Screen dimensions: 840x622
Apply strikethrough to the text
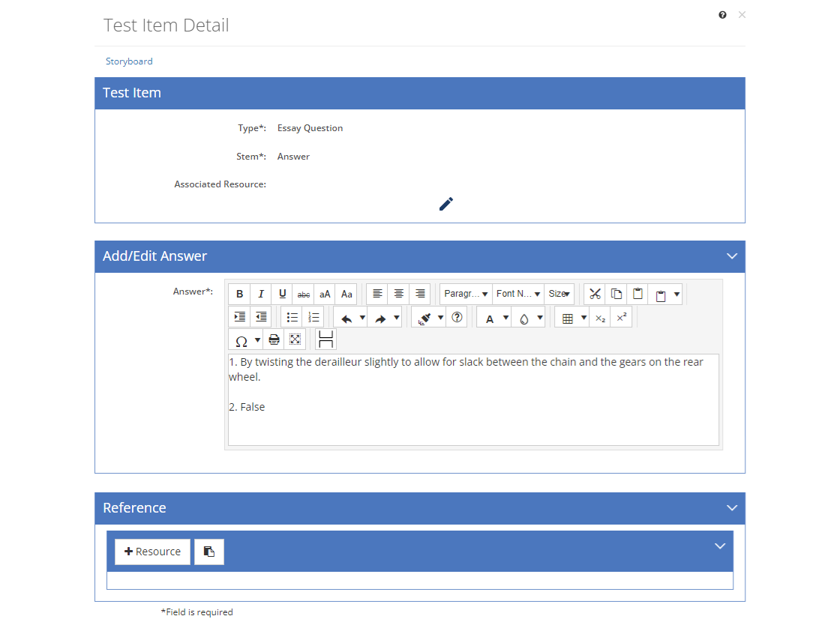304,294
